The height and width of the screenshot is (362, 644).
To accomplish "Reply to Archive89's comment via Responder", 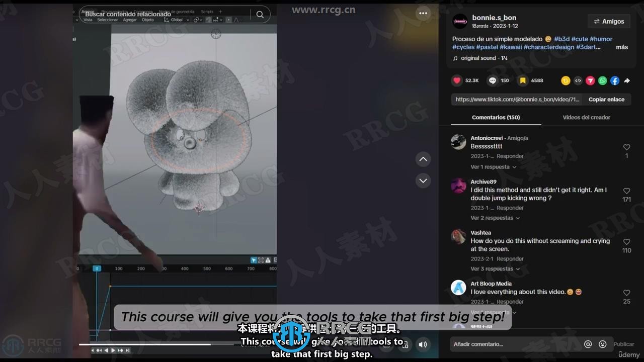I will tap(510, 208).
